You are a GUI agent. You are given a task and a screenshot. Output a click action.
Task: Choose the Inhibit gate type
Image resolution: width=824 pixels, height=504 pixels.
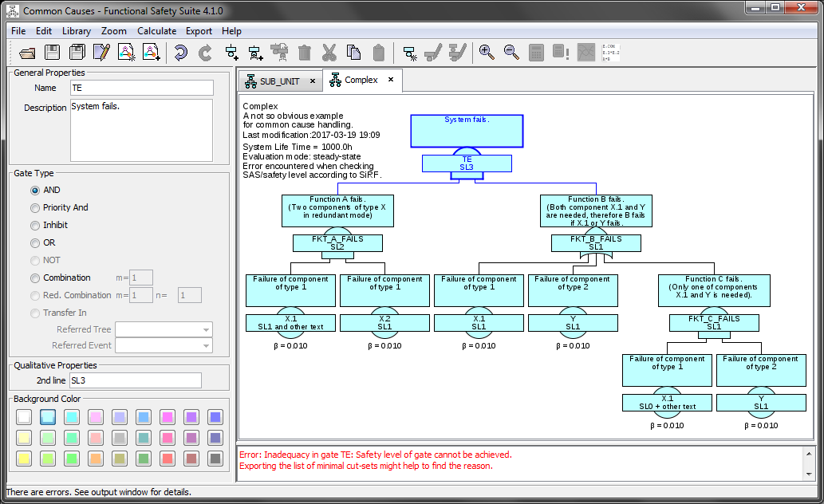(35, 225)
